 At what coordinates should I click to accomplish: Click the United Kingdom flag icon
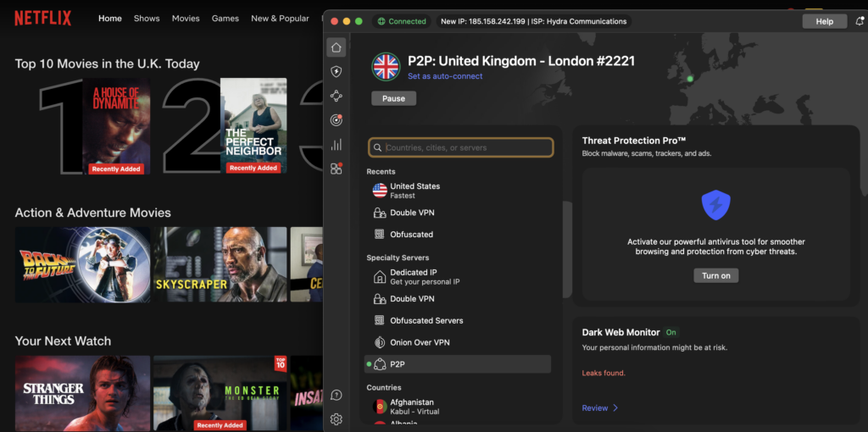(x=386, y=67)
